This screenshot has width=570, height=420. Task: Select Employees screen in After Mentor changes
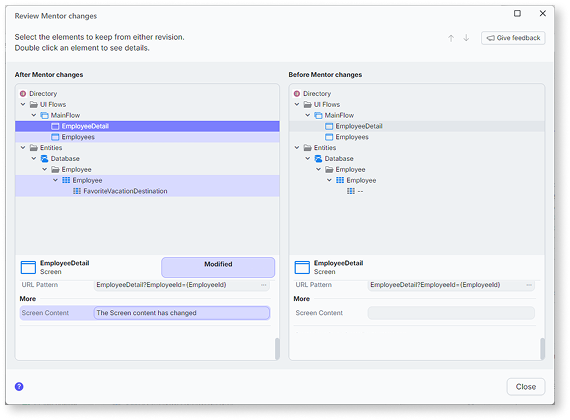[147, 137]
